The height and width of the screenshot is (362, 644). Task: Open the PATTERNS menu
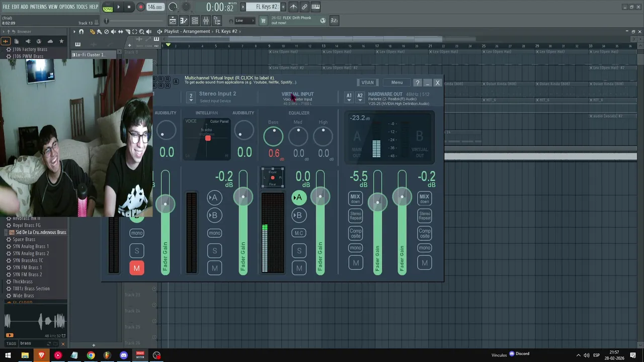coord(38,7)
